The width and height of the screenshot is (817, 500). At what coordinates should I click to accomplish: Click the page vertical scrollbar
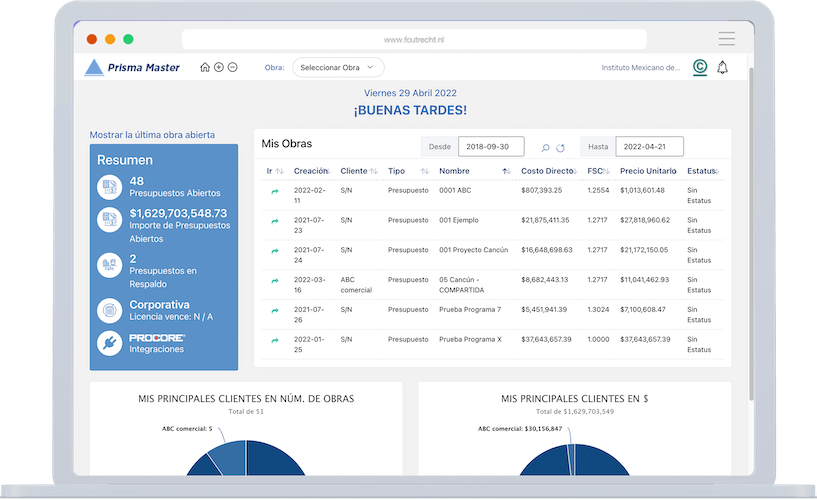pyautogui.click(x=751, y=233)
